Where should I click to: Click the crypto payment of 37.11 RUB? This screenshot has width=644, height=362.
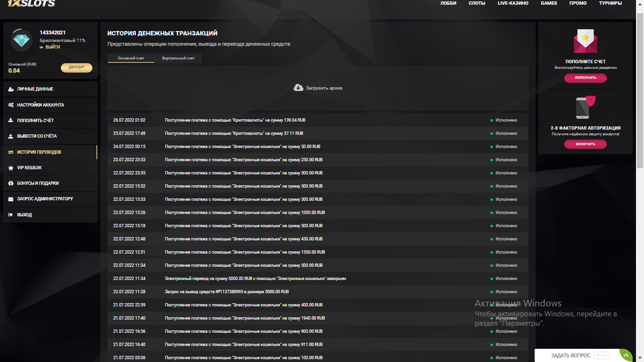click(234, 133)
